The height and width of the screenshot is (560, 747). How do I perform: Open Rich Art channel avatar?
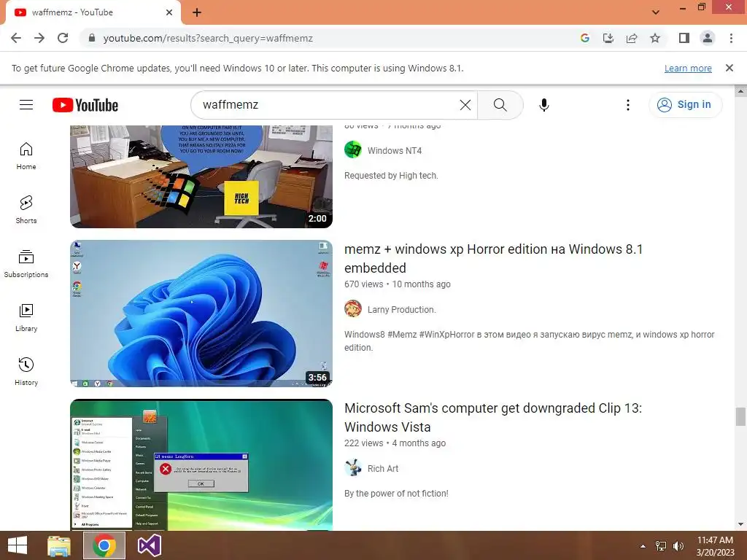[x=353, y=468]
